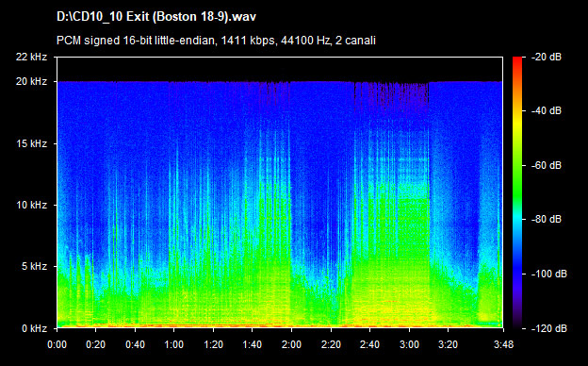Click the 15 kHz frequency axis label

click(31, 143)
